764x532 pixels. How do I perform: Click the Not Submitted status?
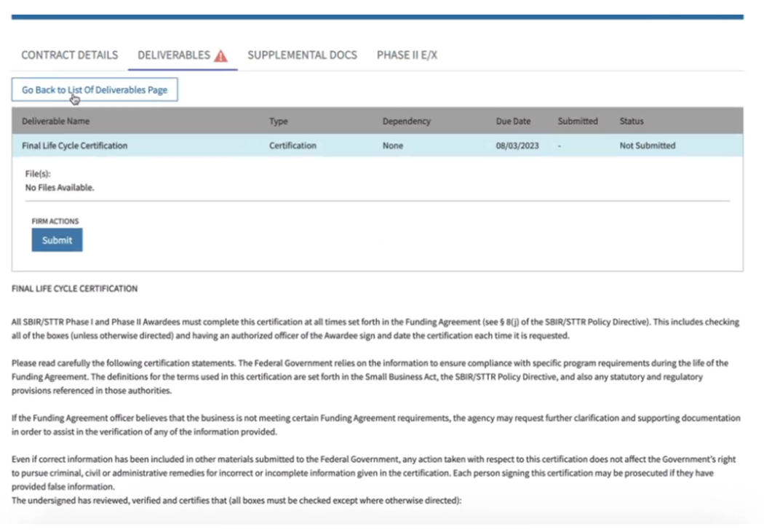tap(648, 146)
